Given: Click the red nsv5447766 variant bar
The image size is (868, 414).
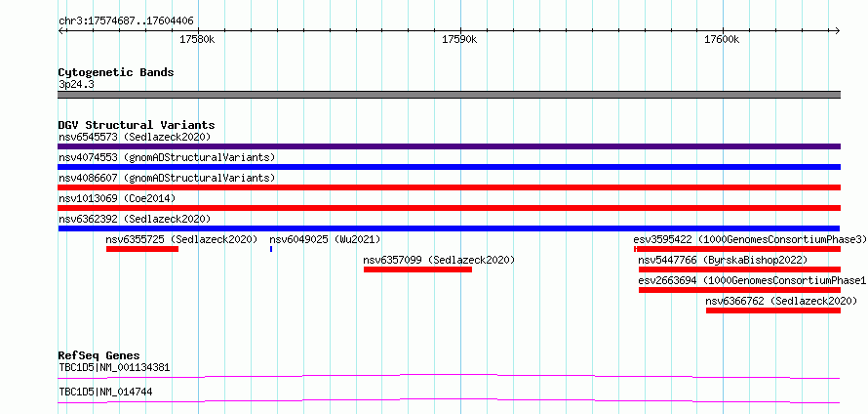Looking at the screenshot, I should pos(739,269).
